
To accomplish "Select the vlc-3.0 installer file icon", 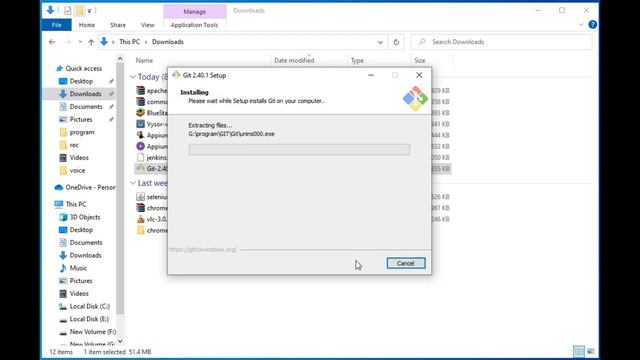I will point(140,219).
